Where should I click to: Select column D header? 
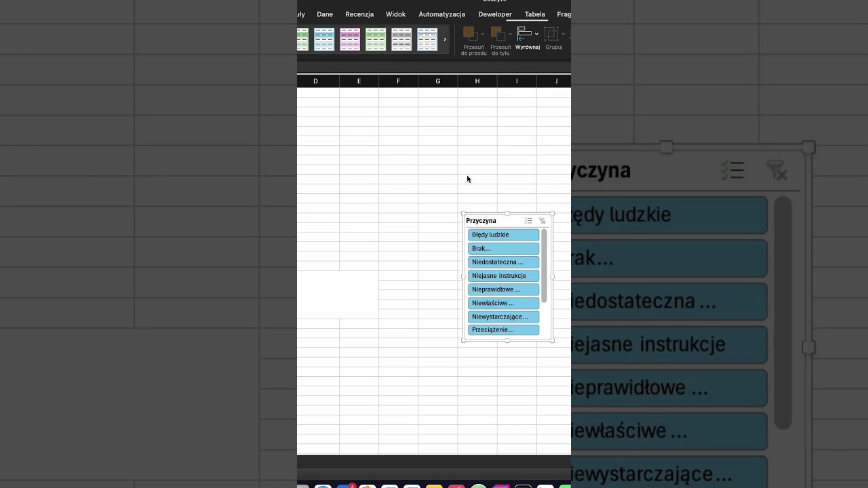click(315, 81)
